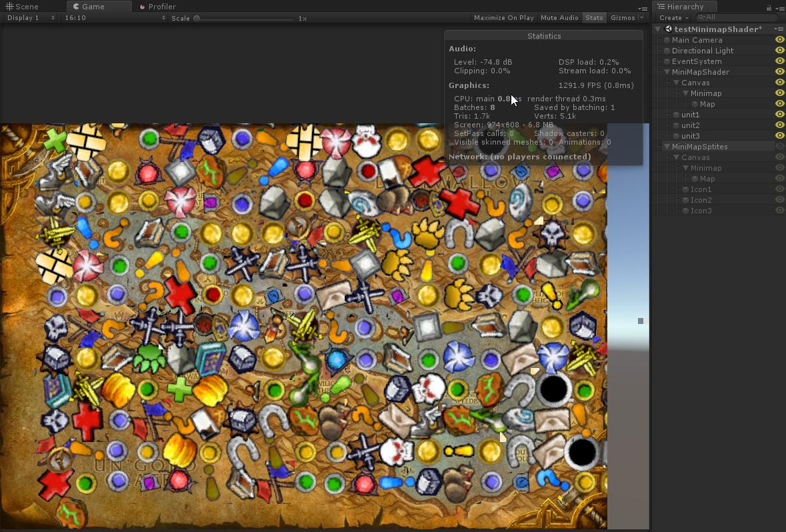Click cube icon of Map under MiniMapShader

coord(695,104)
